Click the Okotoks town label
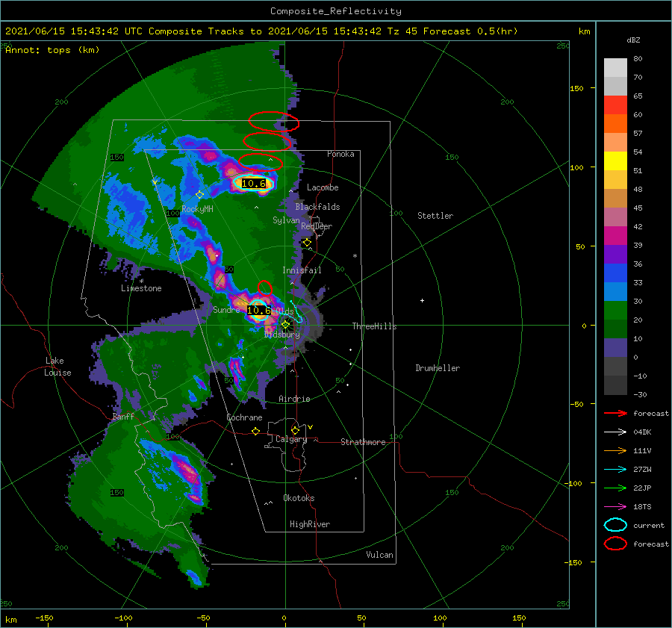This screenshot has width=672, height=628. coord(299,498)
